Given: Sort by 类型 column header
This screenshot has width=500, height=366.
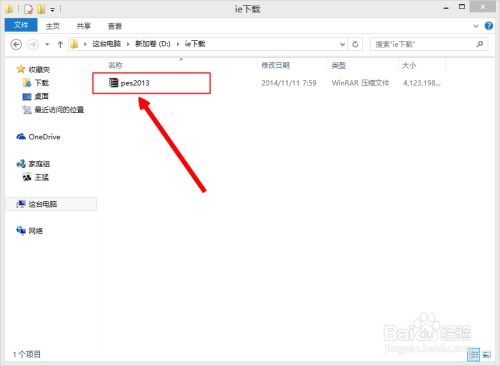Looking at the screenshot, I should (338, 65).
